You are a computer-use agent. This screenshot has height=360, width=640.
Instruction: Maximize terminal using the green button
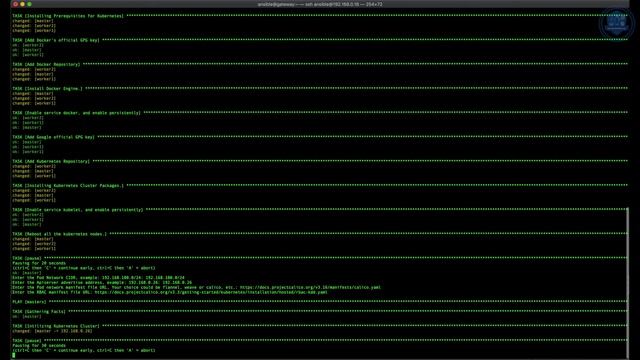(x=29, y=4)
